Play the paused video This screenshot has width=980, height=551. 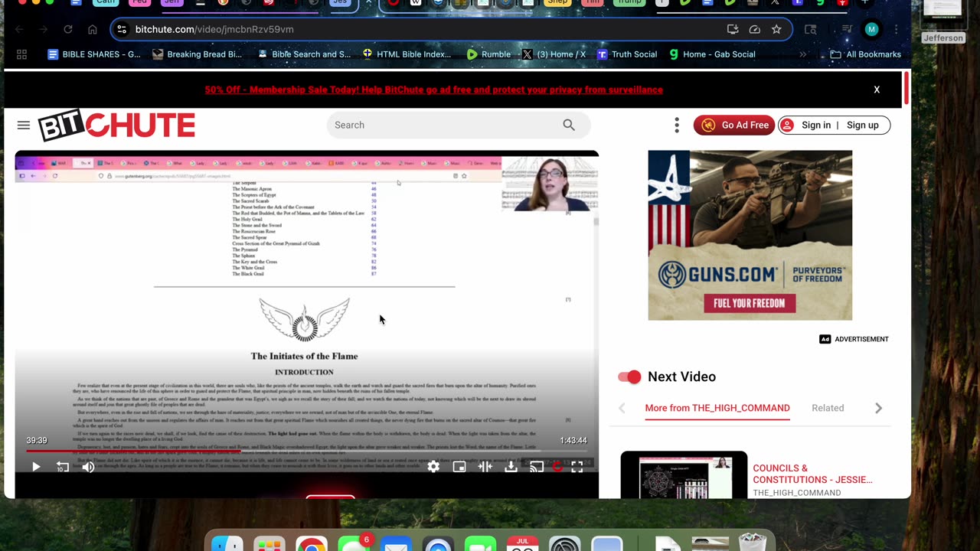pos(36,467)
